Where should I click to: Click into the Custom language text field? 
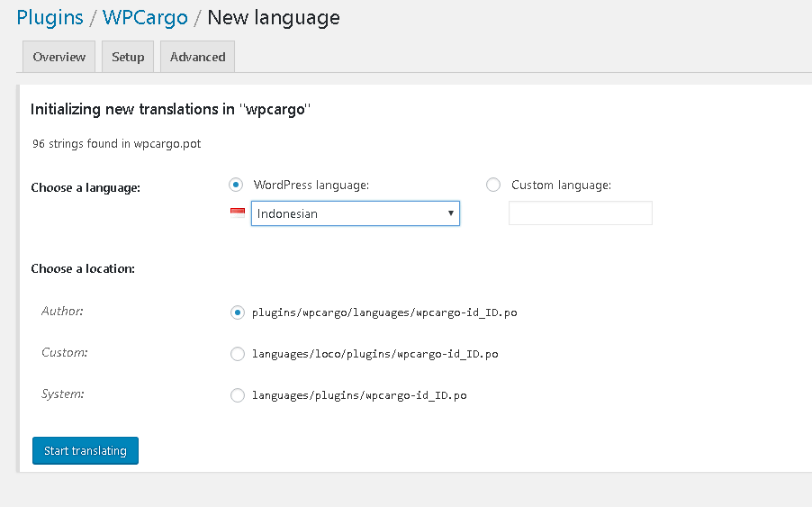(580, 213)
